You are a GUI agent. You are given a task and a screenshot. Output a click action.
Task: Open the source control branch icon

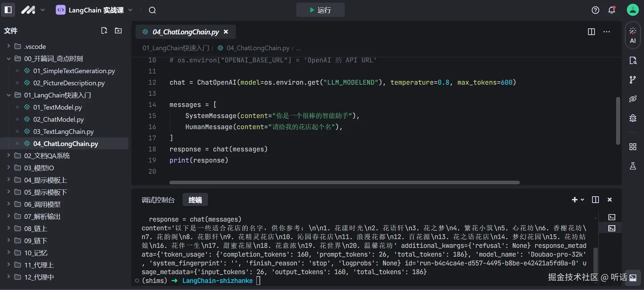click(633, 80)
